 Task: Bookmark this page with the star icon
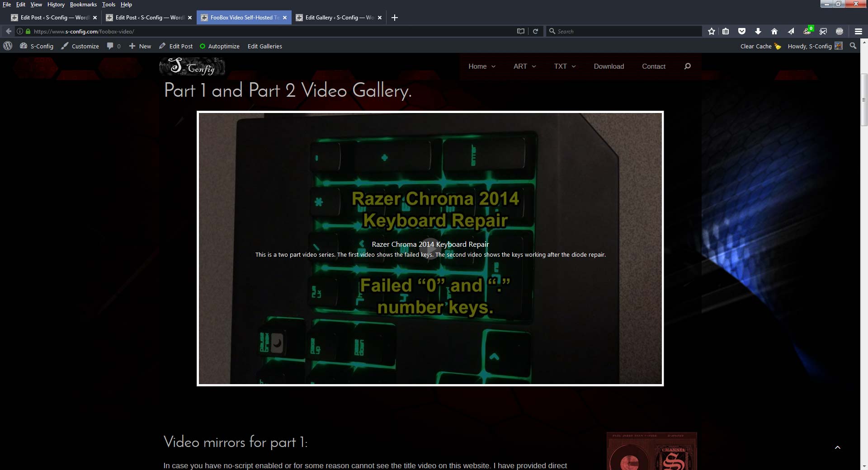pos(712,31)
